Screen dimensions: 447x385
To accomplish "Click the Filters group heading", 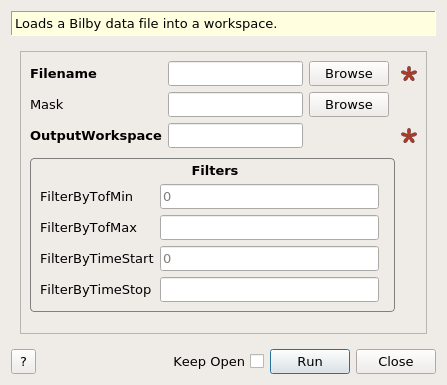I will click(x=215, y=170).
